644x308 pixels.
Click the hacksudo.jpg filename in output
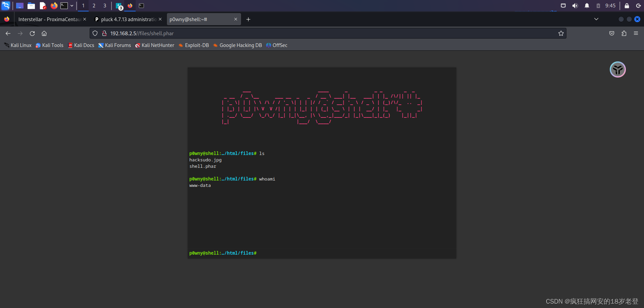click(205, 160)
